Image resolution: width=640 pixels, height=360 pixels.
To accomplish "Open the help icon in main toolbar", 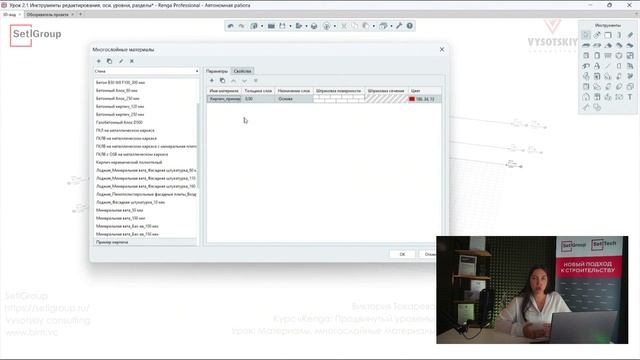I will [x=409, y=26].
